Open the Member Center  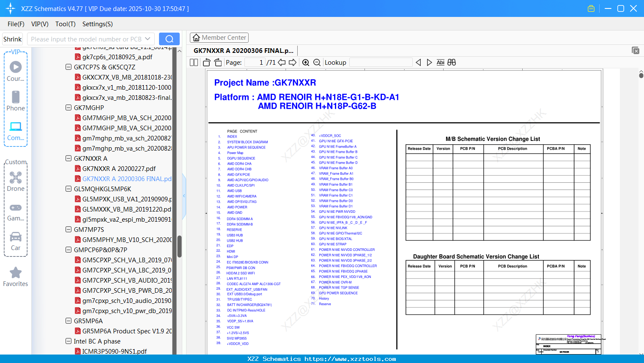click(x=219, y=38)
